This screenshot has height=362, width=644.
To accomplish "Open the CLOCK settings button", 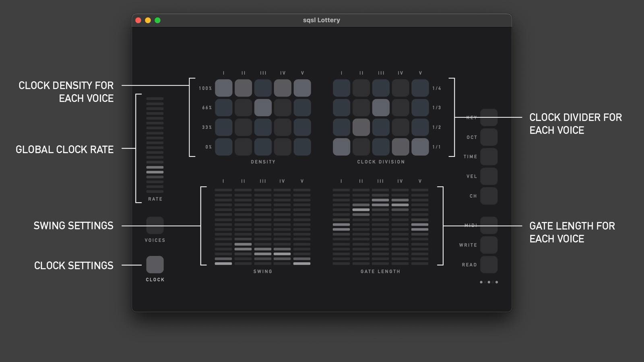I will click(155, 265).
